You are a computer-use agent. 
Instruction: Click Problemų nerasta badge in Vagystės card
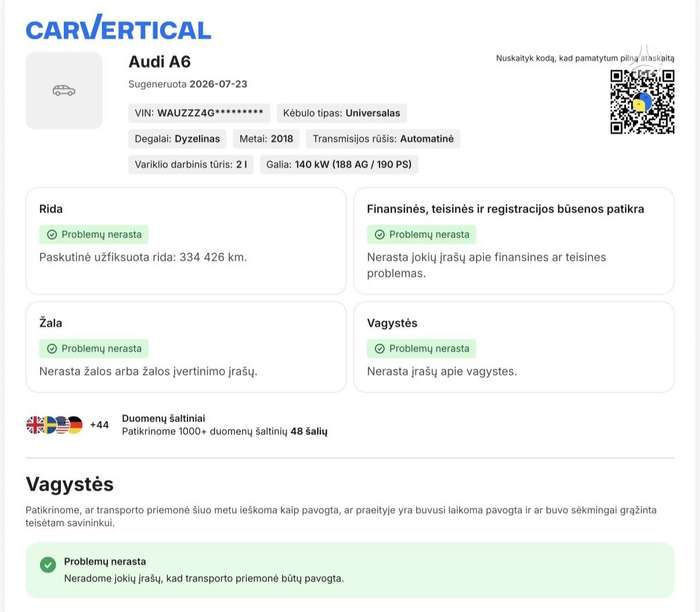[421, 349]
